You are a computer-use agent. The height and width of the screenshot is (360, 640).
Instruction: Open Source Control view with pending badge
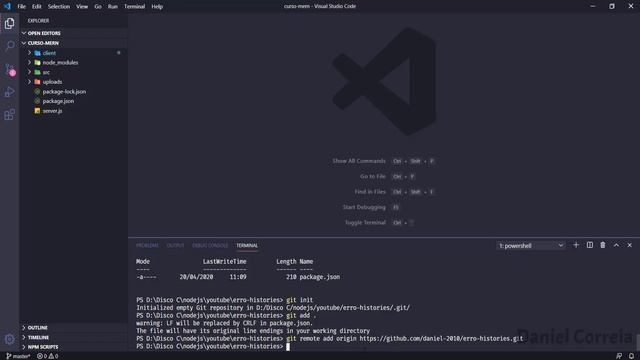[9, 69]
